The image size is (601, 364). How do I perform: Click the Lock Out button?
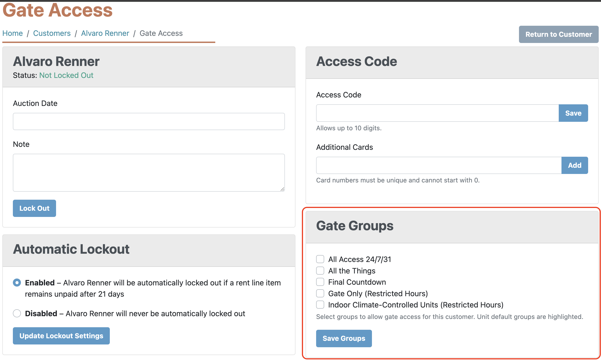click(x=34, y=208)
